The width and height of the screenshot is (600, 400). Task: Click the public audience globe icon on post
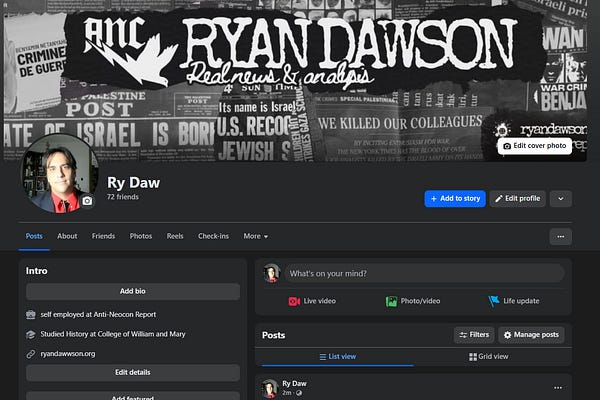point(299,393)
